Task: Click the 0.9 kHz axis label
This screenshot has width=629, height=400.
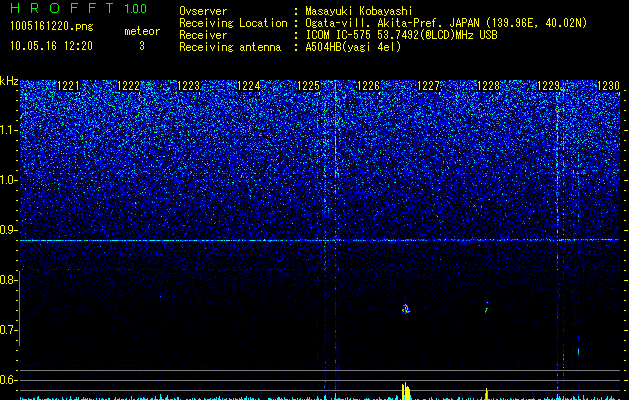Action: [8, 230]
